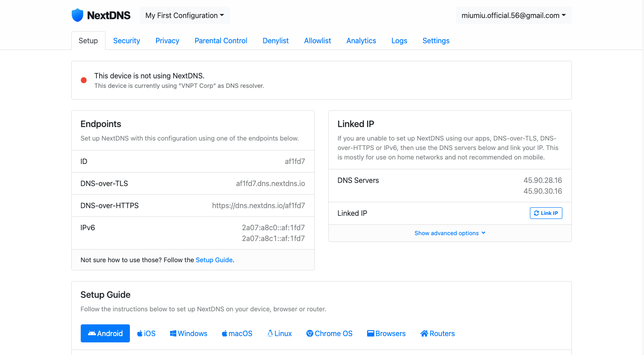Click the DNS-over-HTTPS endpoint URL

(x=258, y=205)
